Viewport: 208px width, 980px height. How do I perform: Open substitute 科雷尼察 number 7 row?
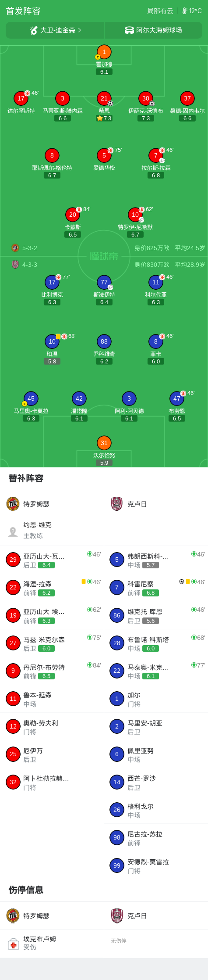(156, 588)
